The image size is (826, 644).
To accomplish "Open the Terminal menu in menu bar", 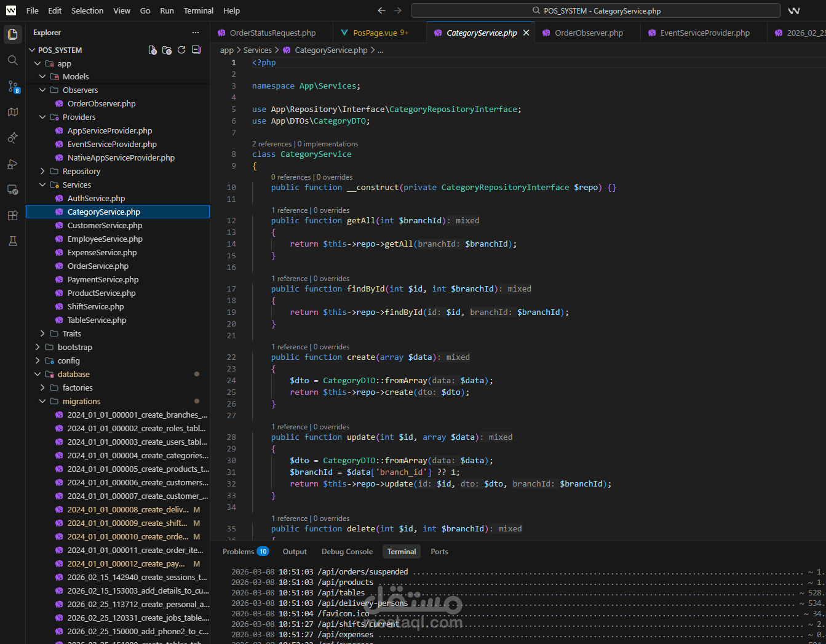I will [x=198, y=10].
